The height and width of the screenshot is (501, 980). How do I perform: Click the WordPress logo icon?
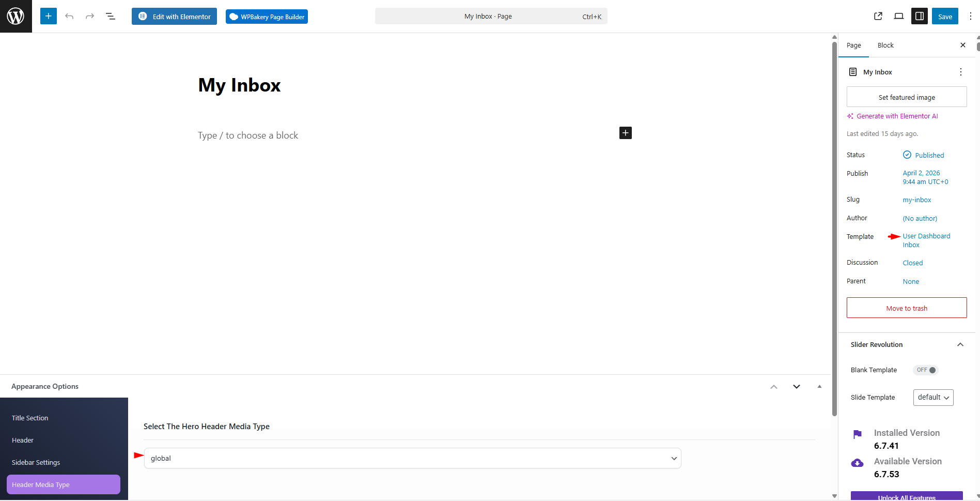[15, 17]
